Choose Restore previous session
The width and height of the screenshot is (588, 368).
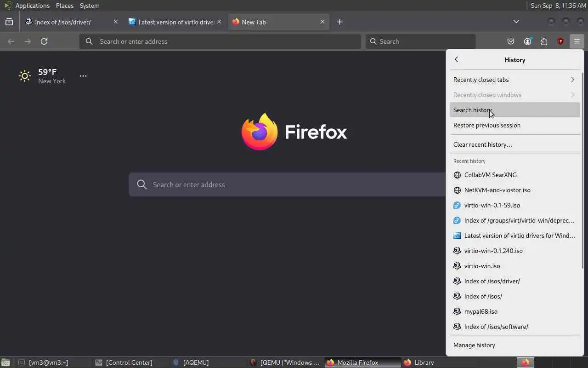(514, 125)
